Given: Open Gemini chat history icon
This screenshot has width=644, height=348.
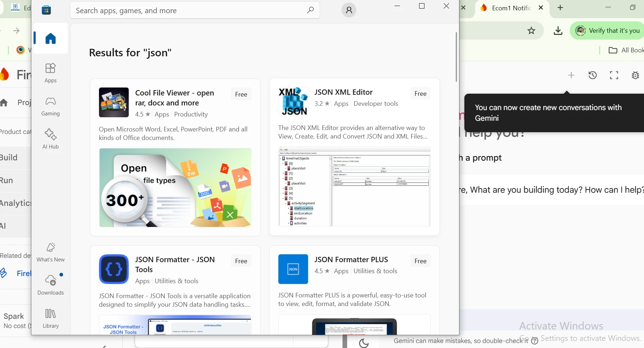Looking at the screenshot, I should point(593,75).
